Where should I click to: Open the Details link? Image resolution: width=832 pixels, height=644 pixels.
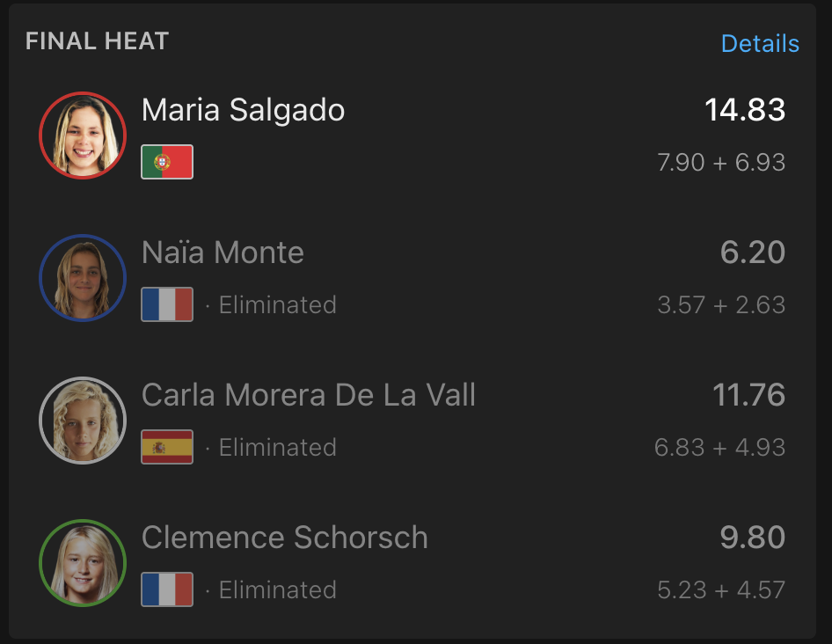click(x=760, y=43)
